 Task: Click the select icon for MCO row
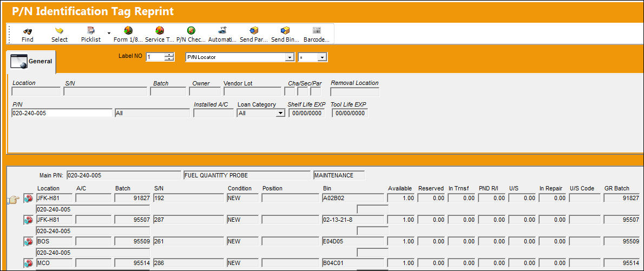(28, 263)
